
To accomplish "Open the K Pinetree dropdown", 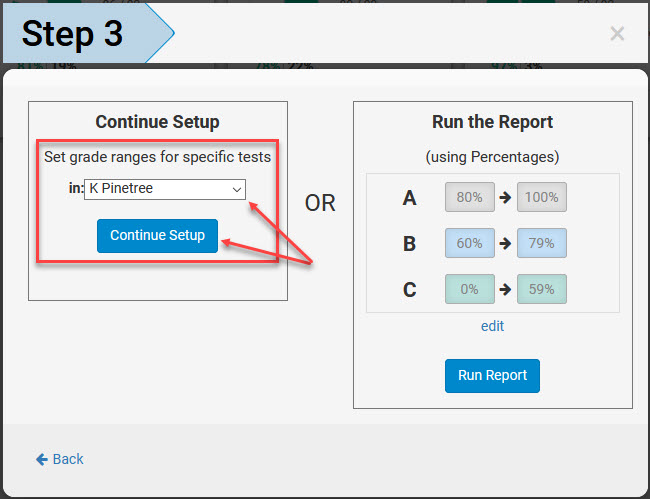I will pos(165,189).
